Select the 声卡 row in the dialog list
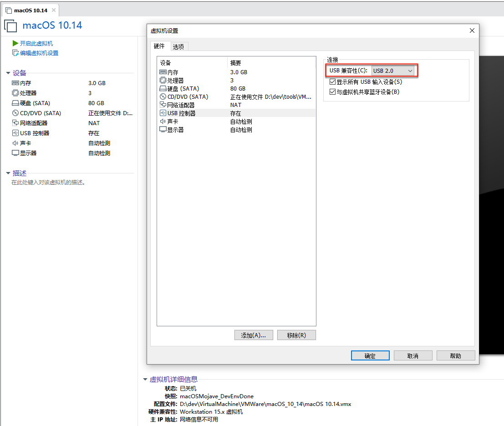This screenshot has width=504, height=426. click(237, 122)
